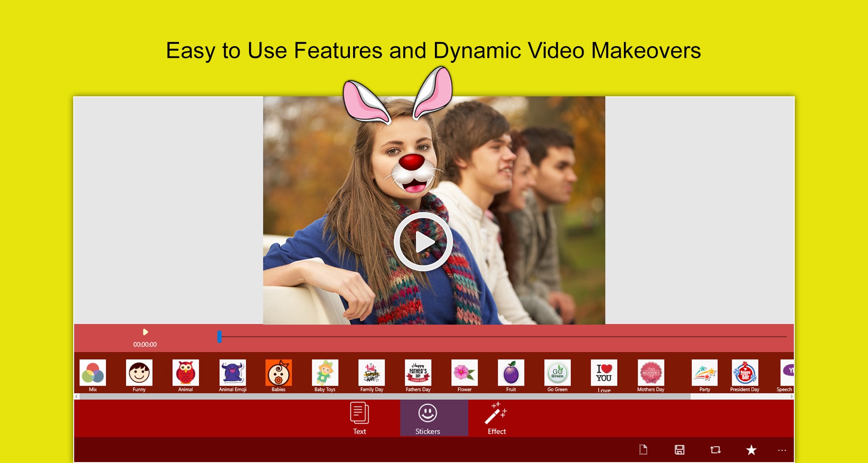Click the sticker list right scroll arrow
The height and width of the screenshot is (463, 868).
coord(791,397)
